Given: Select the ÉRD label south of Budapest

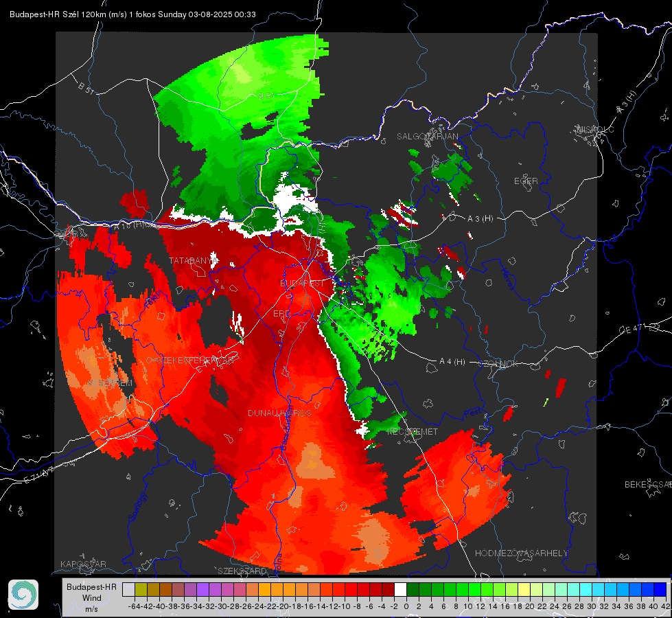Looking at the screenshot, I should tap(281, 314).
